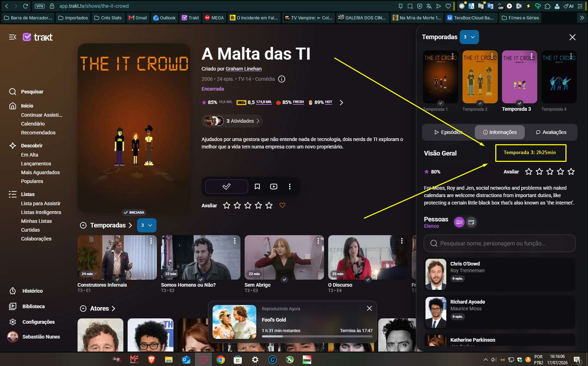This screenshot has height=366, width=588.
Task: Open Histórico from the sidebar
Action: tap(26, 291)
